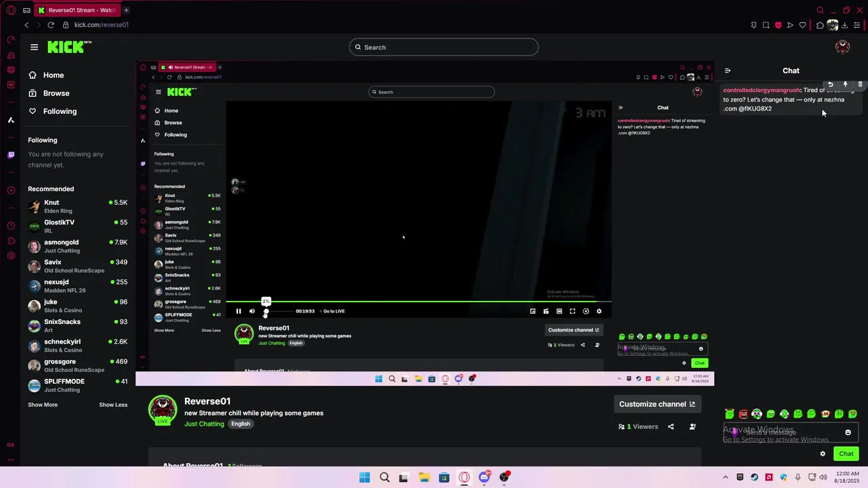Select SPLIFFMODE in Recommended list
Image resolution: width=868 pixels, height=488 pixels.
(x=77, y=386)
